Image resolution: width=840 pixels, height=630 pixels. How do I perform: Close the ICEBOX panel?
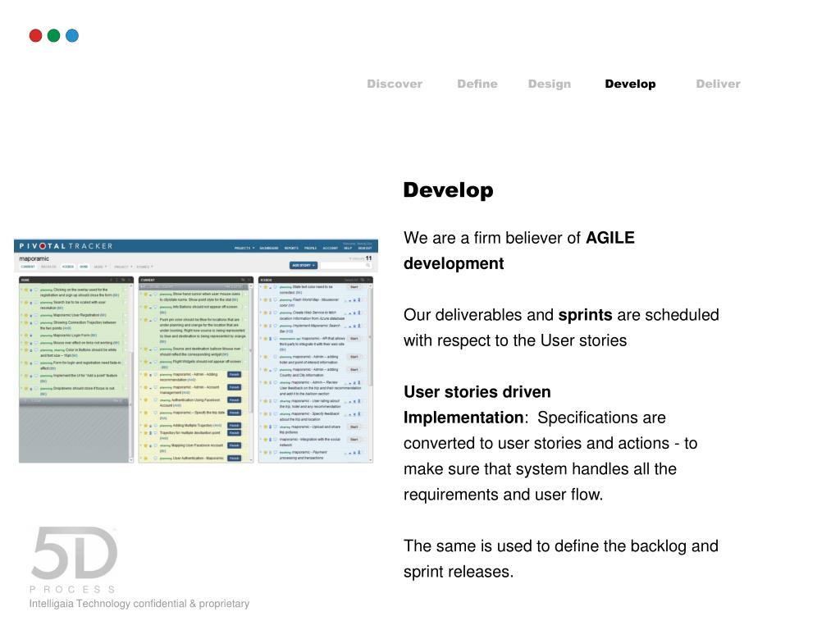click(x=368, y=280)
